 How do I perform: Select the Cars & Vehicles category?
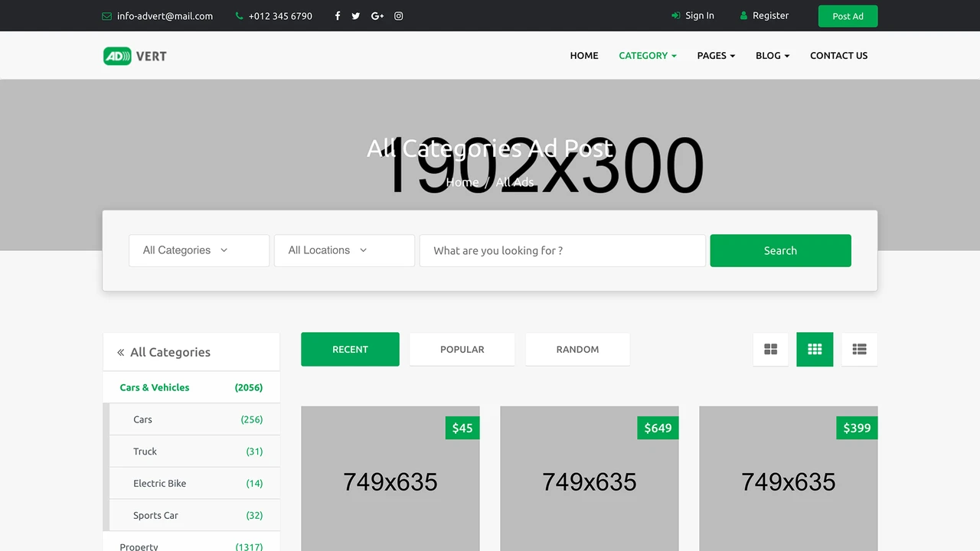coord(191,387)
